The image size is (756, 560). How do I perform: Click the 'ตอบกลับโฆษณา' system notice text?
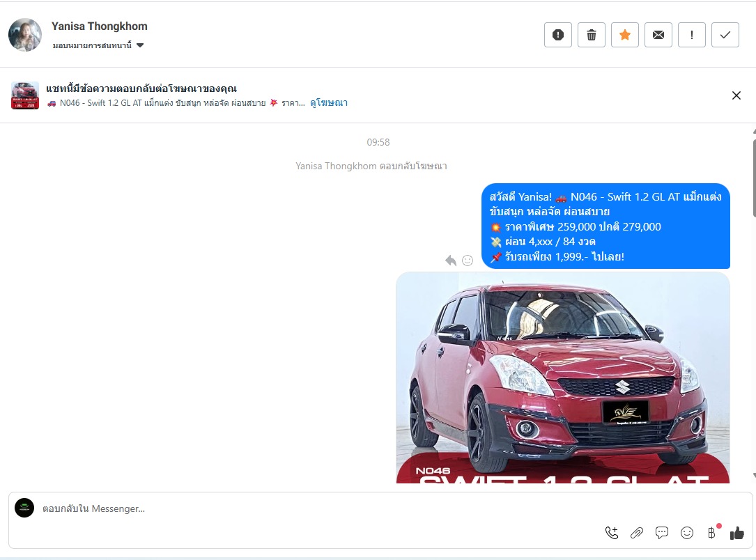coord(413,166)
